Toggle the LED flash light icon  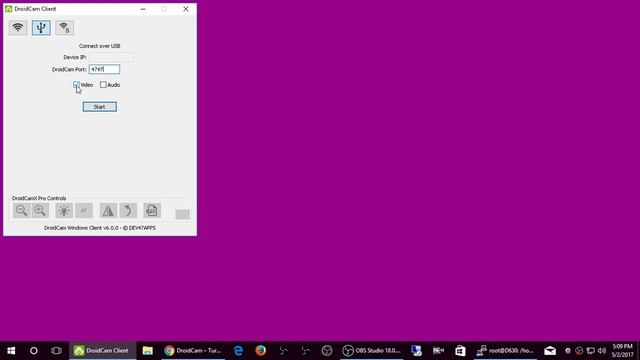pos(64,211)
